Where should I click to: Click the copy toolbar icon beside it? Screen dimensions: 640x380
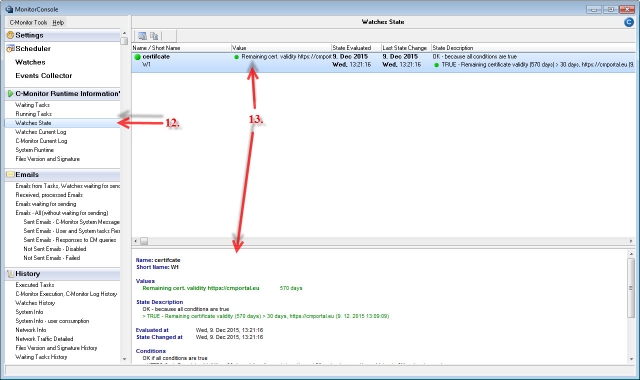point(154,36)
